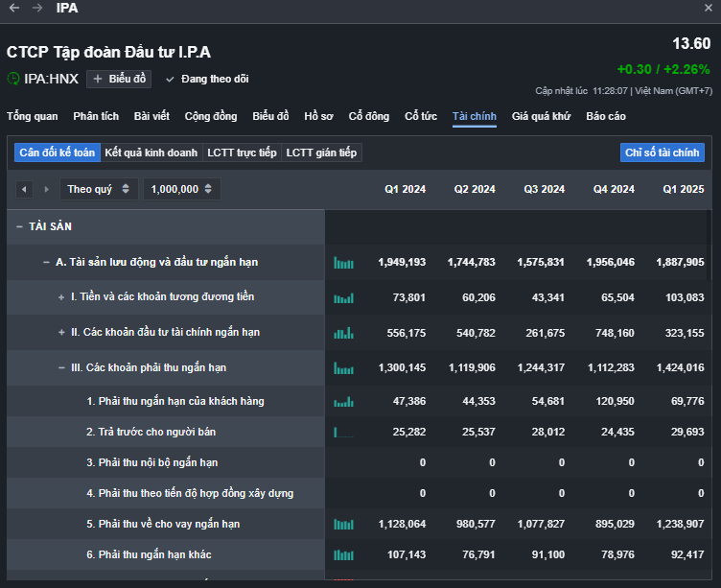This screenshot has height=588, width=721.
Task: Go forward using the right arrow icon
Action: coord(37,8)
